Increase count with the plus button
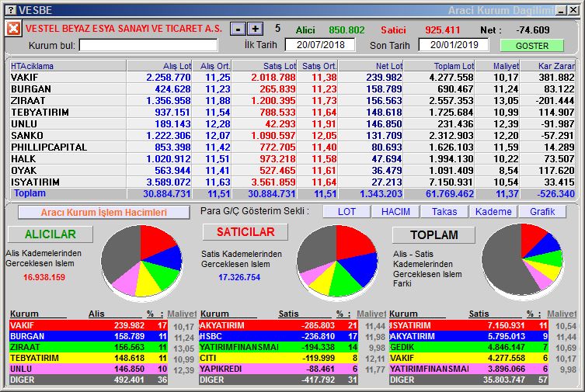 (255, 29)
